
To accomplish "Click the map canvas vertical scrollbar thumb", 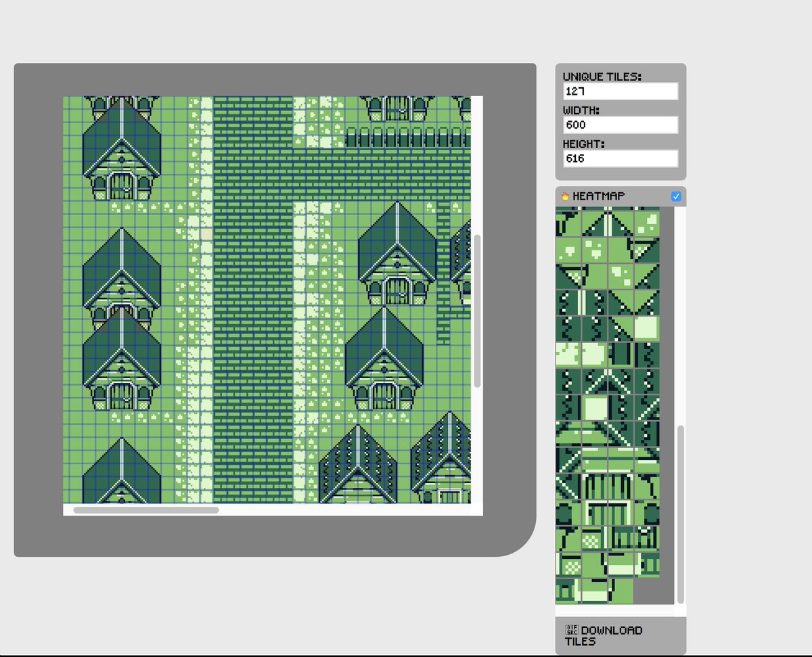I will coord(477,311).
